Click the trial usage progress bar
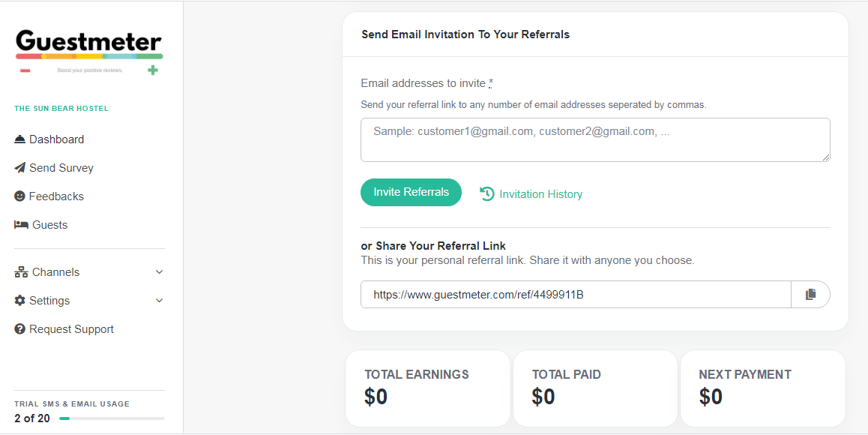 pos(112,418)
